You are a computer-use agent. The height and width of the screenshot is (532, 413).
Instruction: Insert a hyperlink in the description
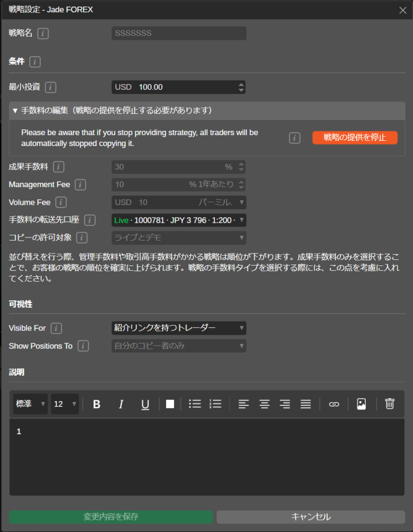334,404
